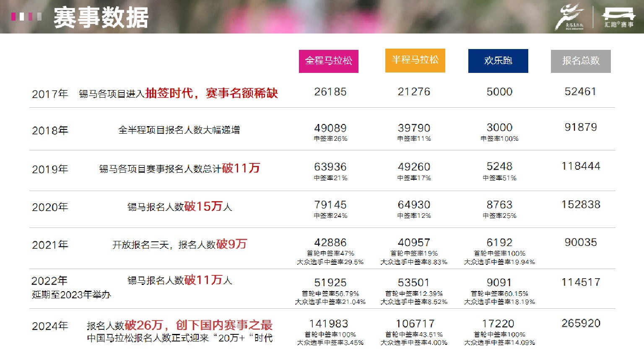Click the 2024年 row label
This screenshot has width=644, height=362.
tap(50, 327)
